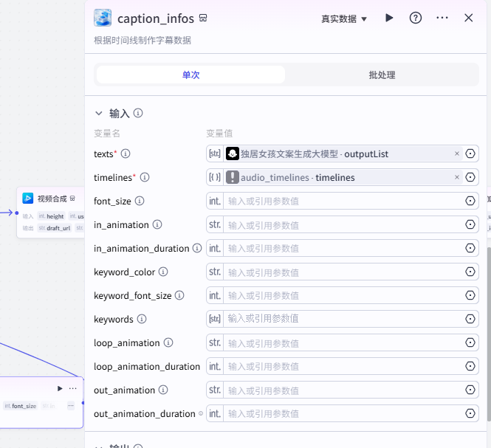Screen dimensions: 491x448
Task: Click the panel's vertical scrollbar
Action: 489,334
